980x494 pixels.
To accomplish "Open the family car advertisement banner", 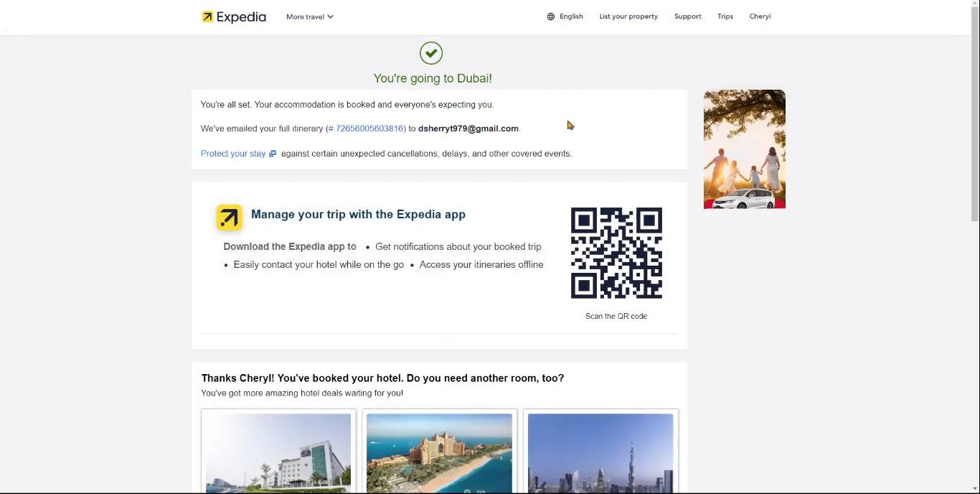I will (x=745, y=149).
